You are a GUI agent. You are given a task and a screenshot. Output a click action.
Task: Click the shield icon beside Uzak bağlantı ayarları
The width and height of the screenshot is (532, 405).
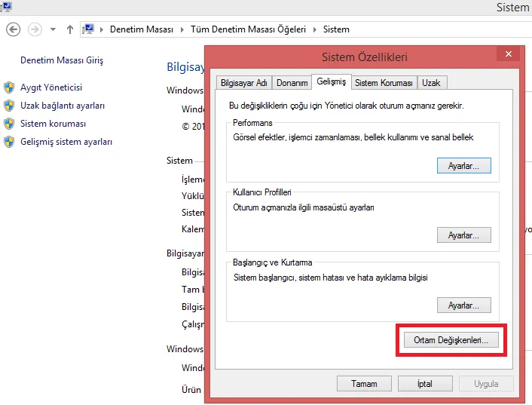[x=9, y=106]
